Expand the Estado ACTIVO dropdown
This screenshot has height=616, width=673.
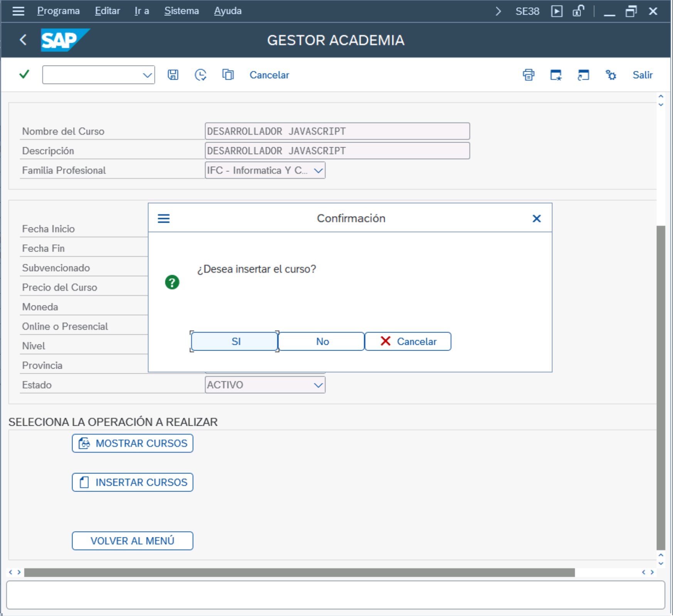pyautogui.click(x=318, y=385)
